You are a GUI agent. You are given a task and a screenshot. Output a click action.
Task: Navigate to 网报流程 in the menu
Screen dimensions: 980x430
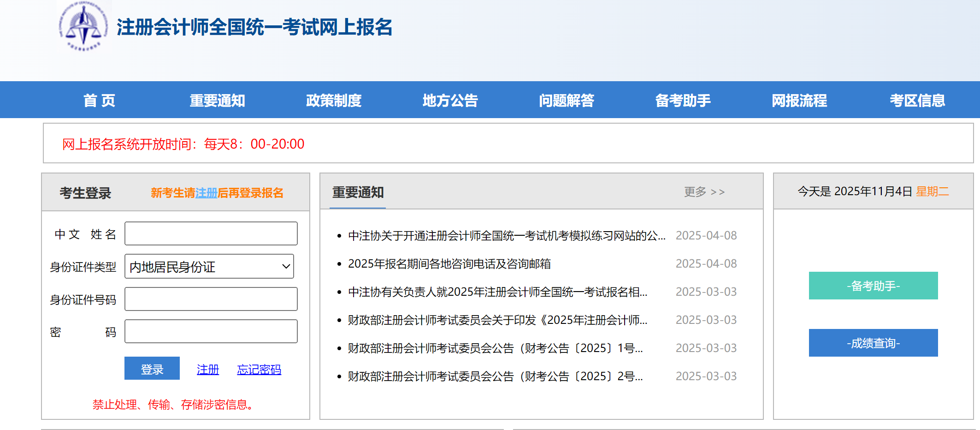click(799, 101)
